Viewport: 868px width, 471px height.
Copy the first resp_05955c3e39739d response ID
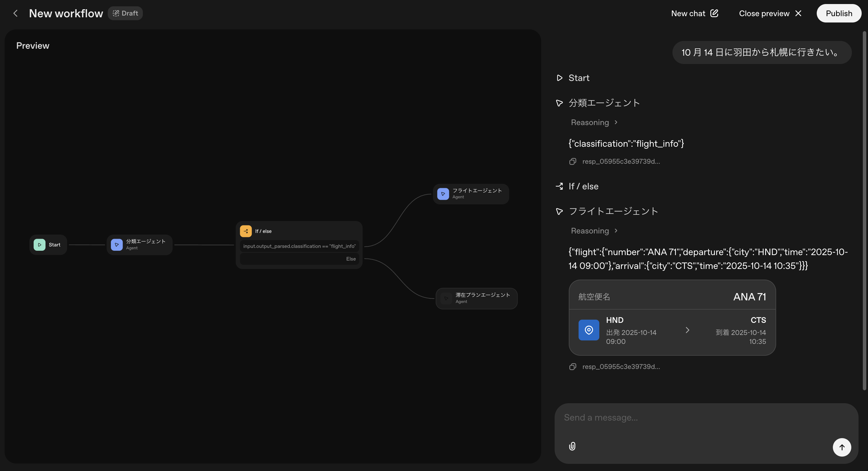pos(573,161)
